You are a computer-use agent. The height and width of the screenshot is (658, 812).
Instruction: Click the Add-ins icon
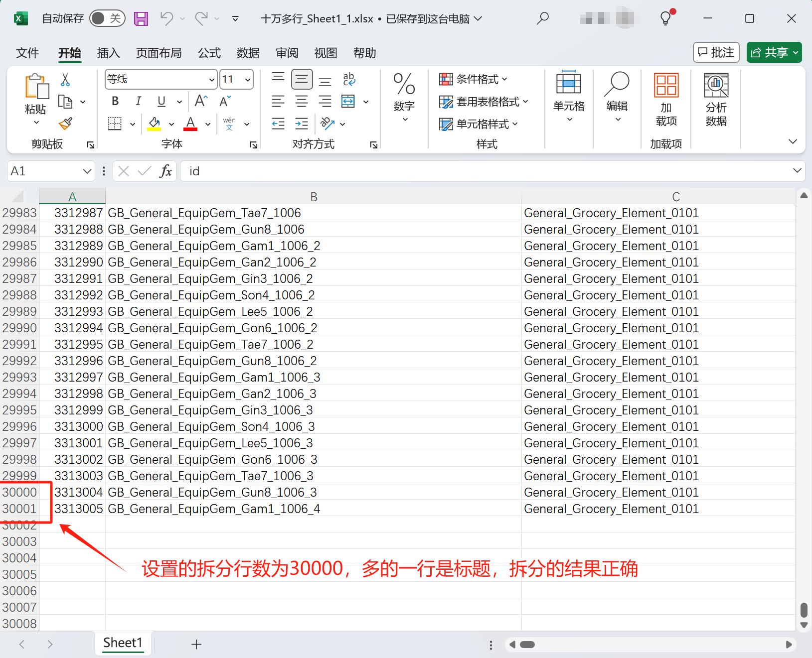[666, 100]
